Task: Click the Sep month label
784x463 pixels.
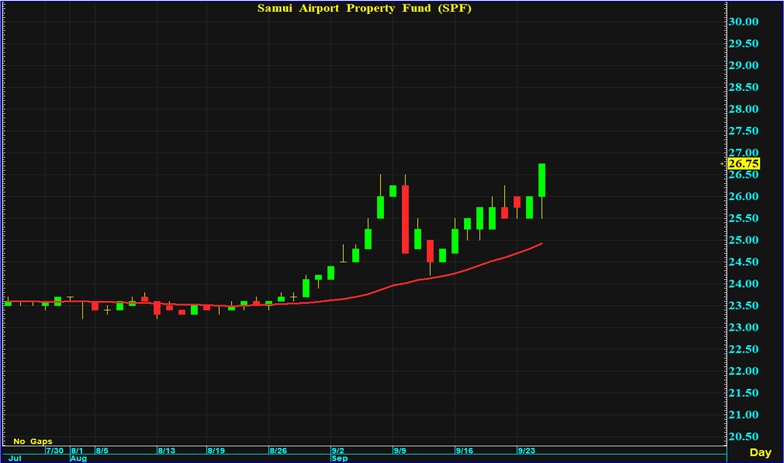Action: coord(340,458)
